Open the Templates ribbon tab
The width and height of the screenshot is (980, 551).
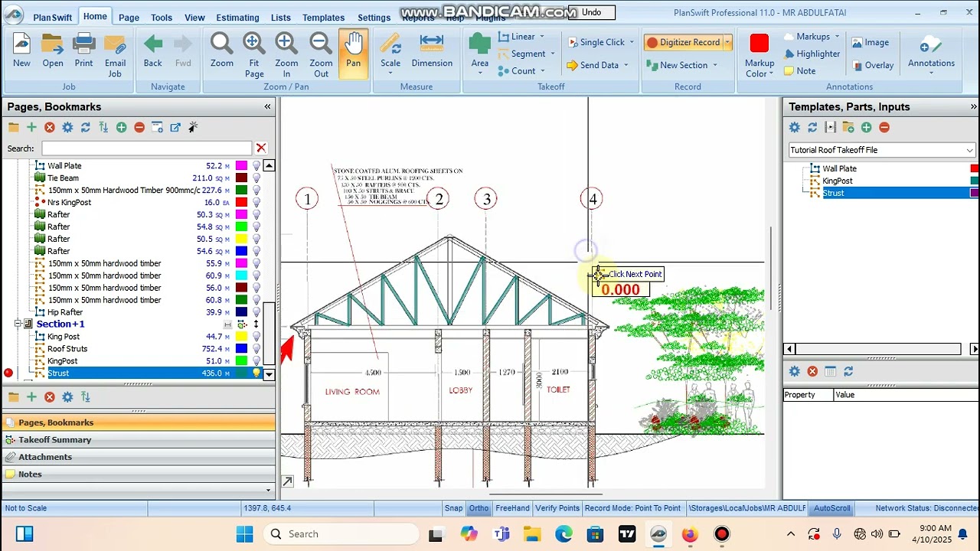click(x=323, y=18)
